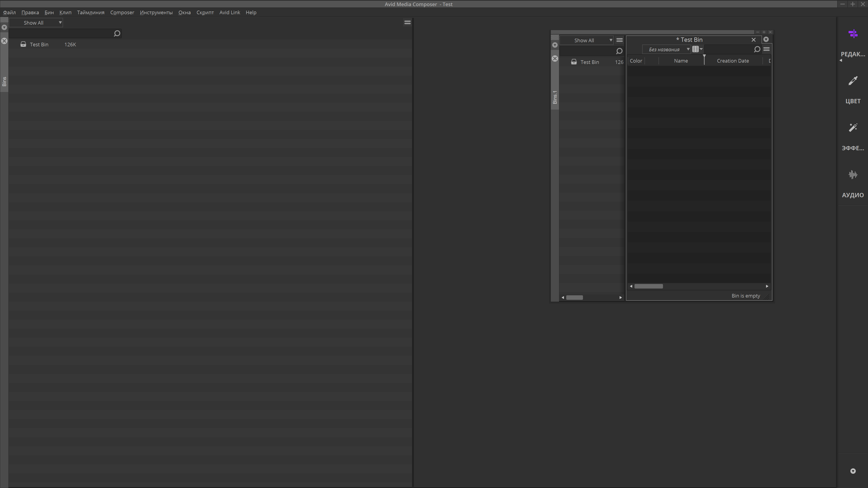The image size is (868, 488).
Task: Open the Test Bin hamburger menu
Action: 767,49
